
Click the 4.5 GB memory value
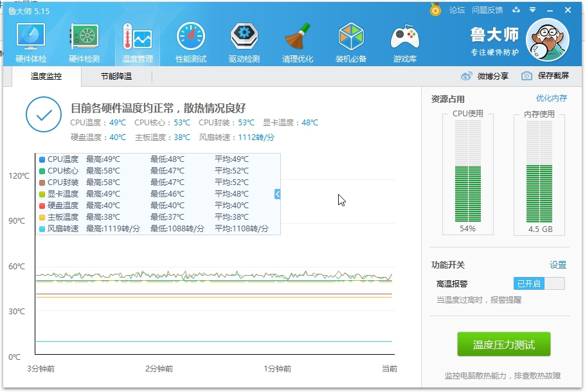[540, 229]
